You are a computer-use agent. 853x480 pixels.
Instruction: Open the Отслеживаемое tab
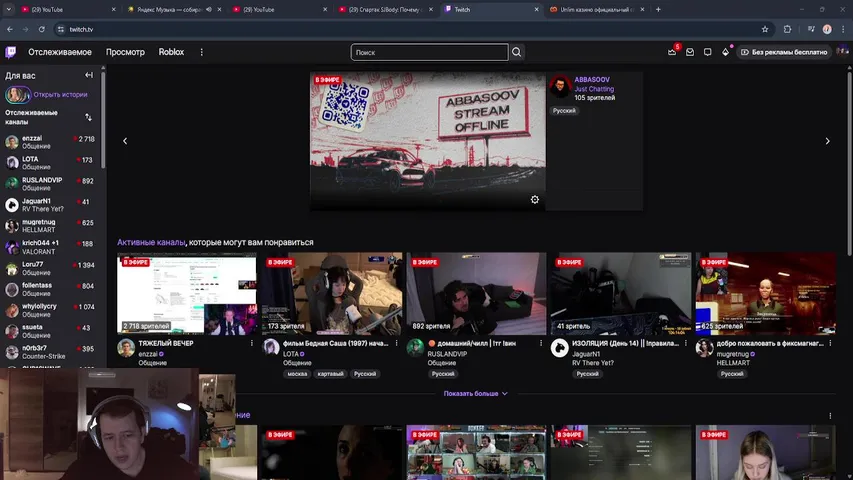tap(60, 52)
